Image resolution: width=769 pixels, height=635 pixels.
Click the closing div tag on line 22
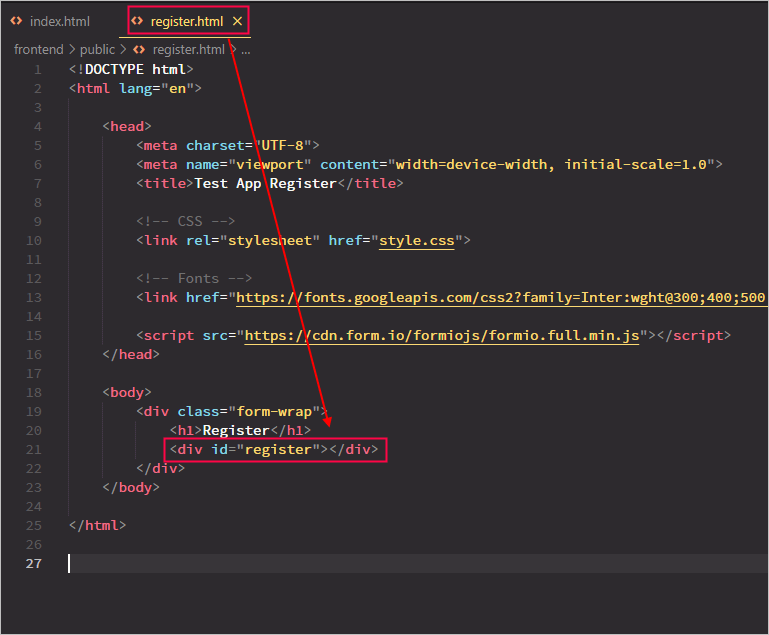pyautogui.click(x=160, y=469)
